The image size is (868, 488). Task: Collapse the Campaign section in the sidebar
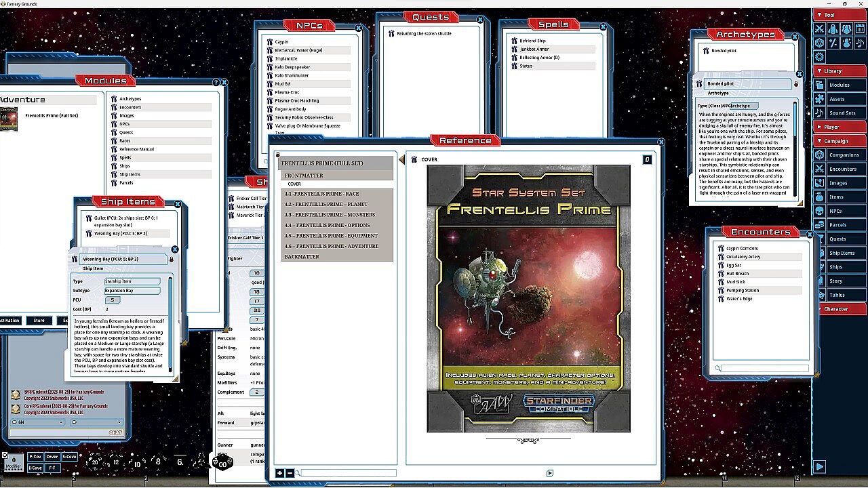click(840, 141)
